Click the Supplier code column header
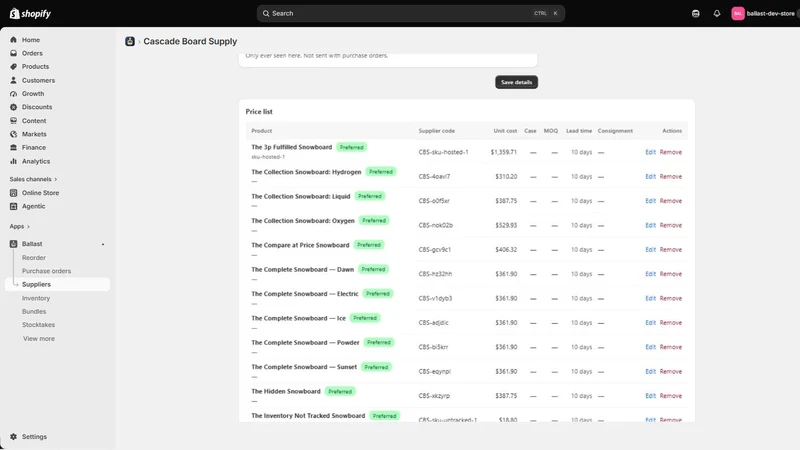The height and width of the screenshot is (450, 800). (437, 131)
